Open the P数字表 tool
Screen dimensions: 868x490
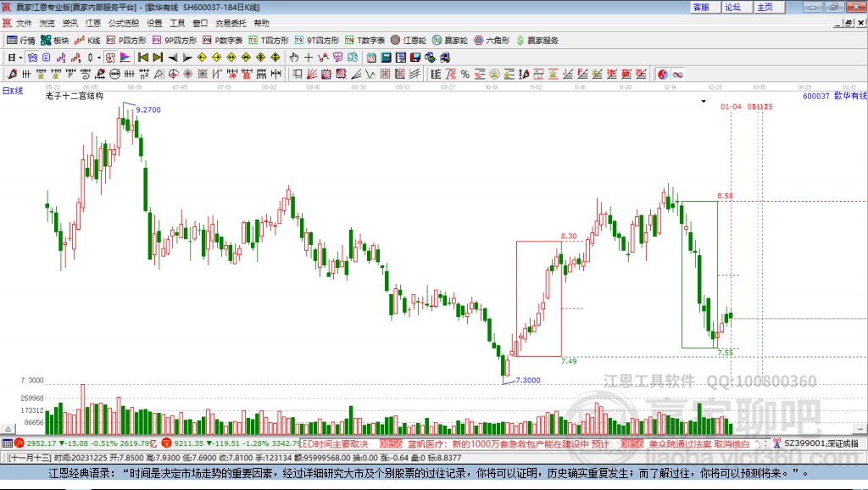tap(222, 41)
